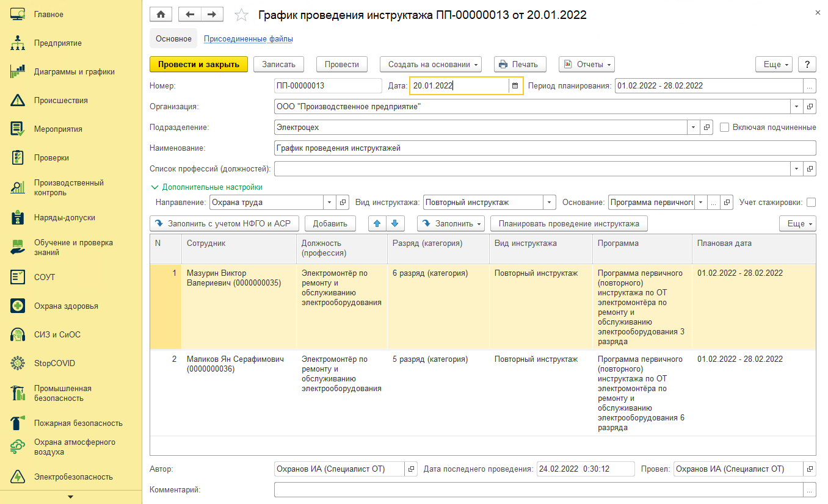828x504 pixels.
Task: Open help with the question mark button
Action: click(807, 64)
